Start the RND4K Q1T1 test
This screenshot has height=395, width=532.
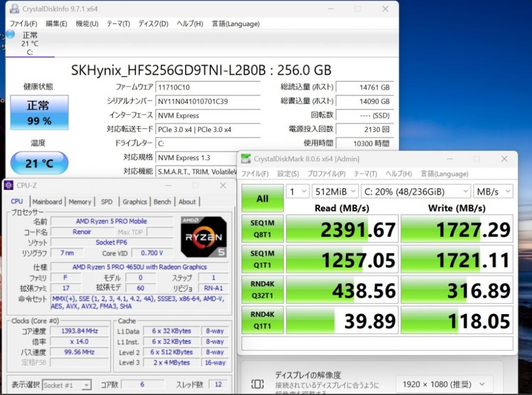click(262, 320)
